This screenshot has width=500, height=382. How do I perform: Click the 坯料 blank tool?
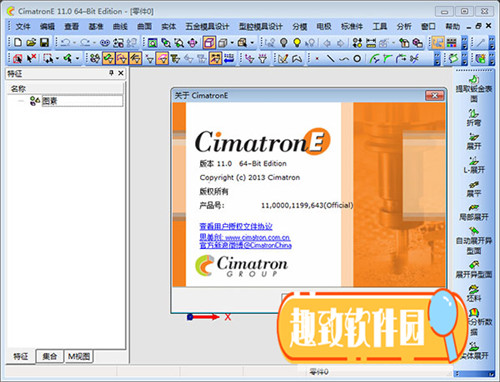click(474, 293)
